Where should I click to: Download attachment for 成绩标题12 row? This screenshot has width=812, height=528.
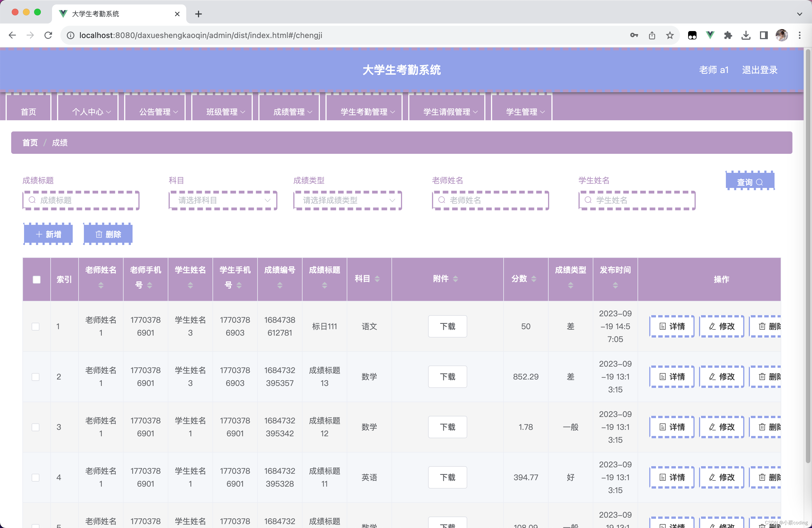(447, 427)
